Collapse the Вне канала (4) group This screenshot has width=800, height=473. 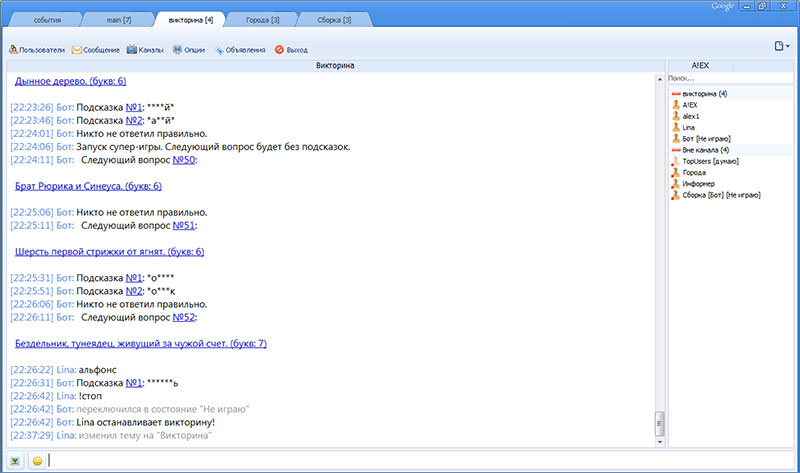(x=676, y=149)
